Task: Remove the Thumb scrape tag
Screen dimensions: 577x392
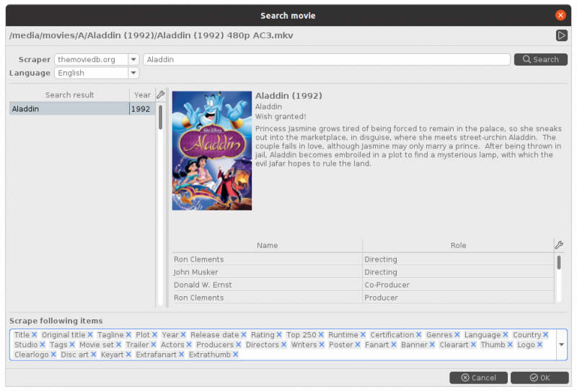Action: [510, 344]
